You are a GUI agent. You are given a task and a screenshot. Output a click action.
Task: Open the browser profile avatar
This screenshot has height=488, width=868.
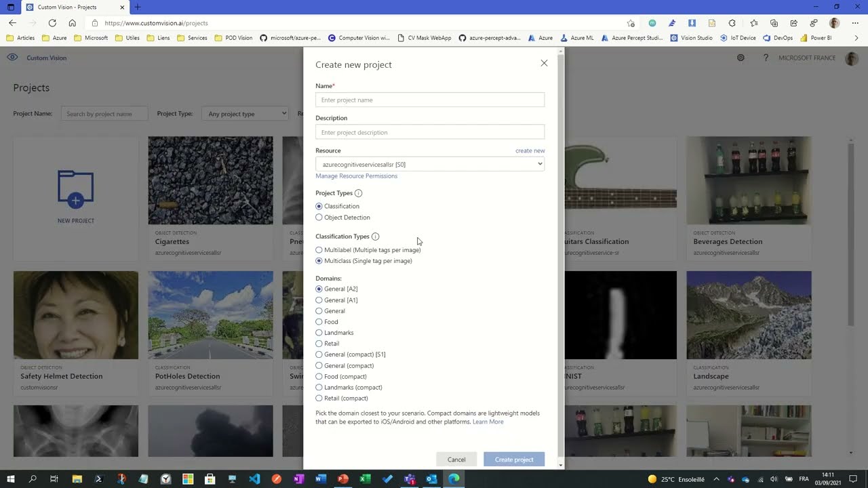point(835,23)
